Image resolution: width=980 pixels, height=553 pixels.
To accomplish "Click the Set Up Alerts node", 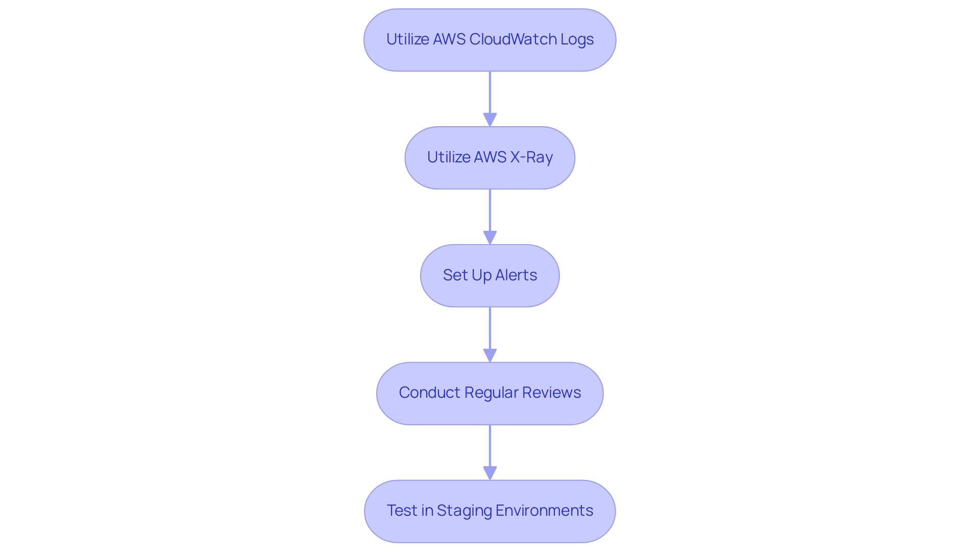I will tap(490, 274).
